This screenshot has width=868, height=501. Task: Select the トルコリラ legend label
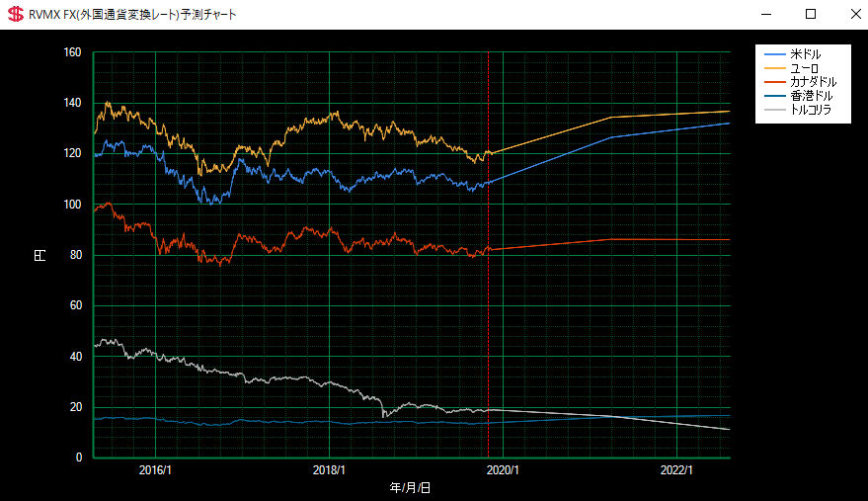(x=812, y=110)
